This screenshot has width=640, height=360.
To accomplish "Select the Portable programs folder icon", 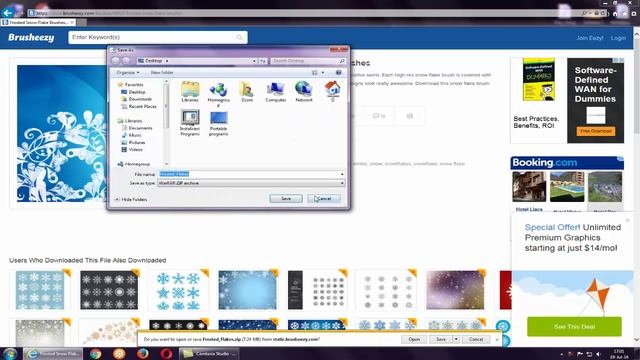I will click(218, 123).
